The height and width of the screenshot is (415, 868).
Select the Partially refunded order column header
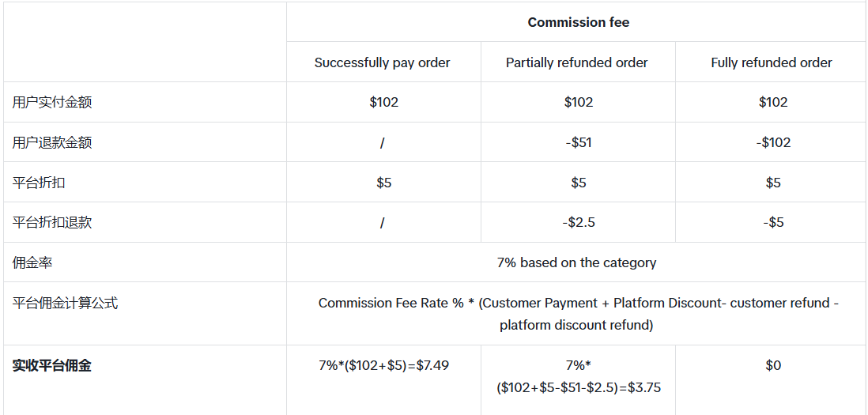click(577, 62)
